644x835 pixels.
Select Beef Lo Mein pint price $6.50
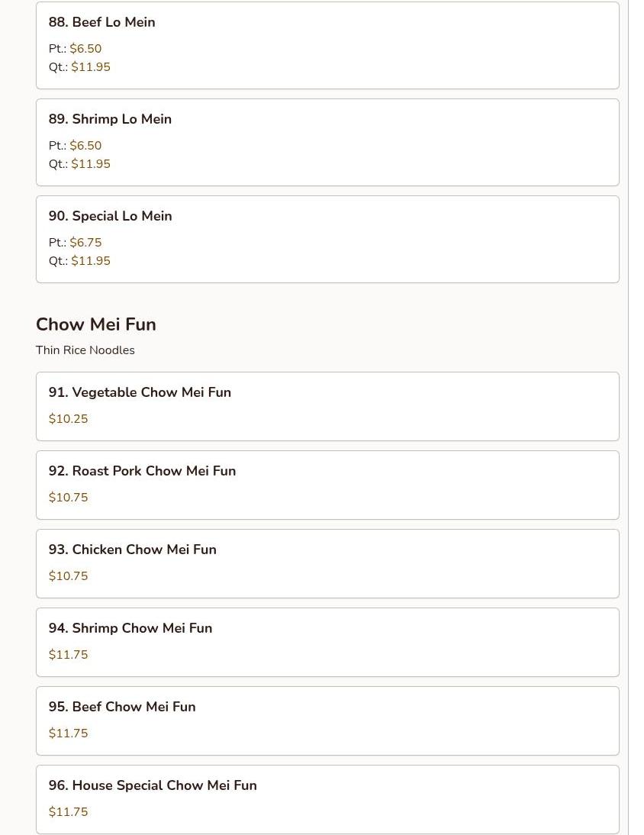[85, 49]
